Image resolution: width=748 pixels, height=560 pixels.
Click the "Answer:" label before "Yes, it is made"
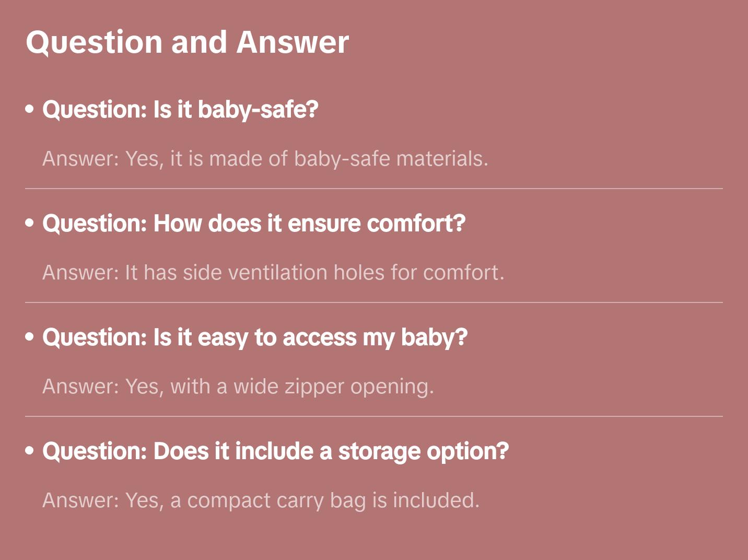pos(81,159)
